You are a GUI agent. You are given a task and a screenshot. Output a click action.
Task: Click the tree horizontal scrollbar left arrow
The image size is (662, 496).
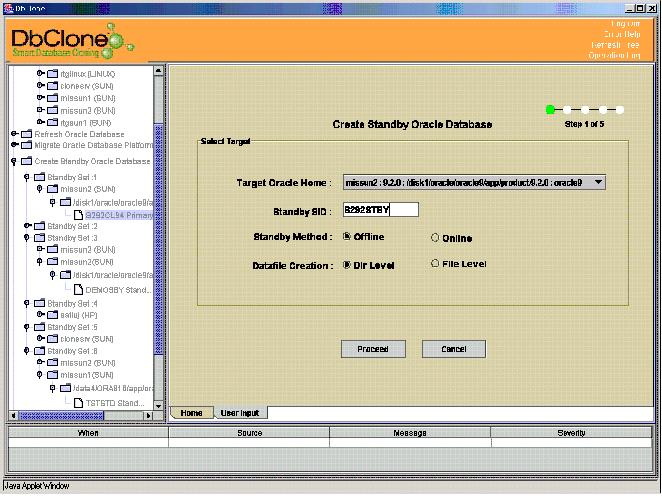(x=14, y=416)
